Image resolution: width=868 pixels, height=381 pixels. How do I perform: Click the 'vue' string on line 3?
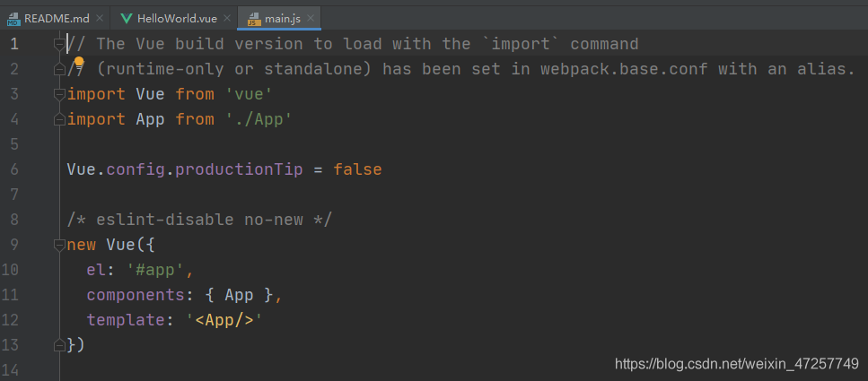[x=250, y=94]
